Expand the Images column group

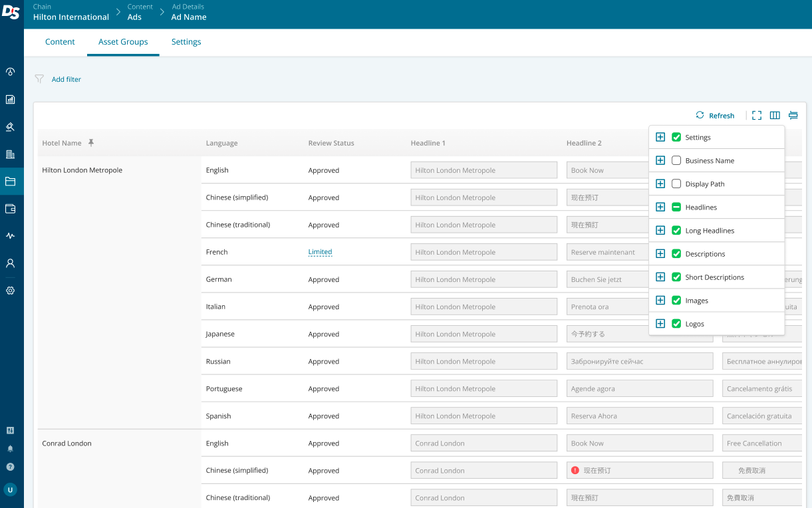click(660, 300)
